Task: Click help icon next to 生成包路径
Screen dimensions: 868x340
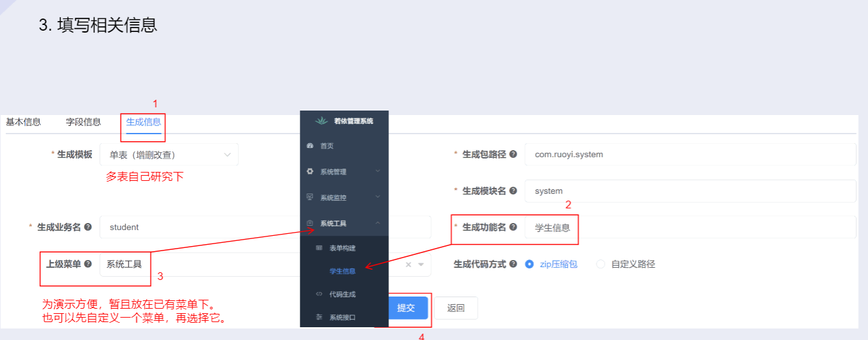Action: pos(513,155)
